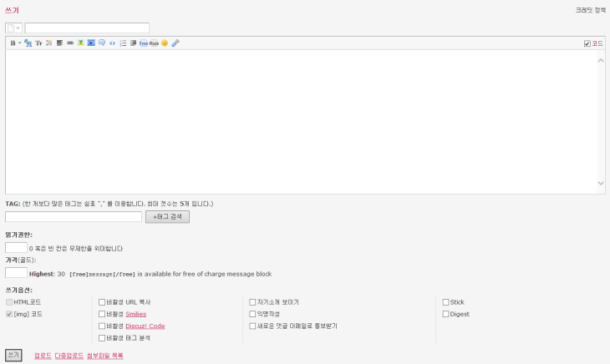This screenshot has width=610, height=364.
Task: Open the font size Tr tool
Action: 38,43
